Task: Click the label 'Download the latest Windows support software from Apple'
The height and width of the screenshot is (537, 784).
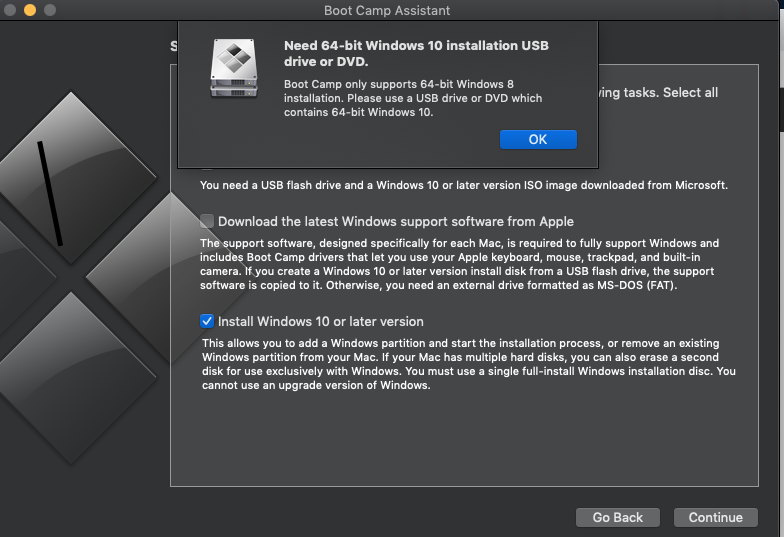Action: [396, 222]
